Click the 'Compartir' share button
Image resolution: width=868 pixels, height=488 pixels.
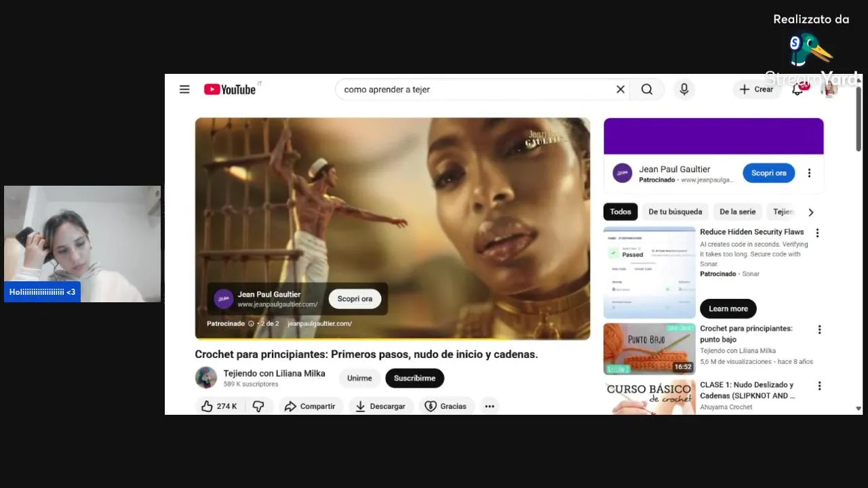tap(310, 406)
